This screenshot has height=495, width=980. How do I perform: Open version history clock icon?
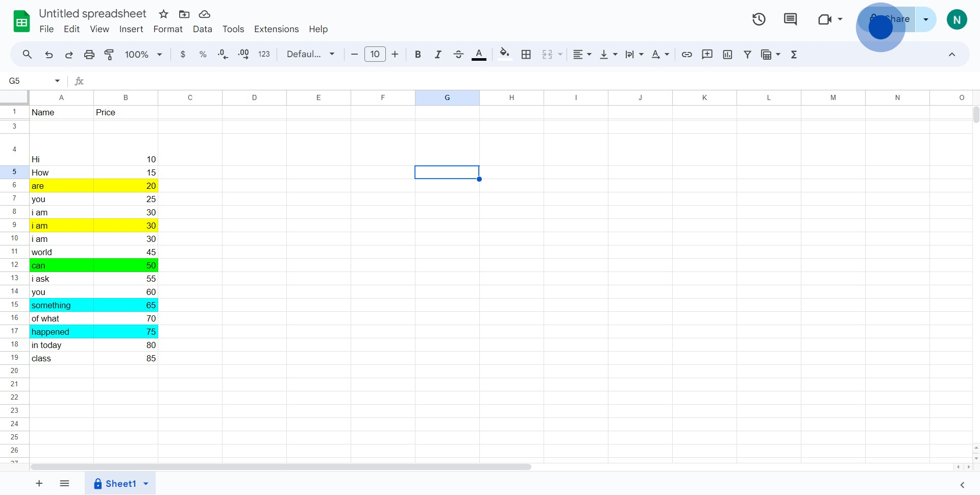(759, 19)
